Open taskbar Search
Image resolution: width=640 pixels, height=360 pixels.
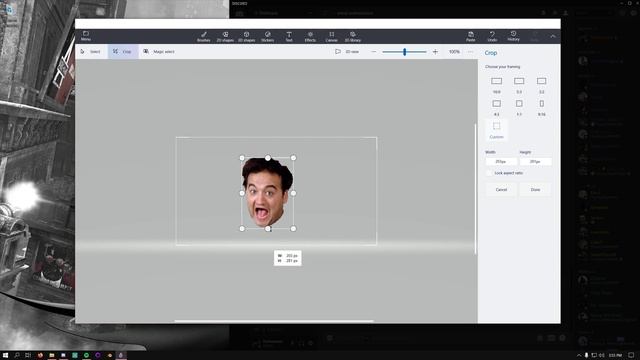pos(17,356)
